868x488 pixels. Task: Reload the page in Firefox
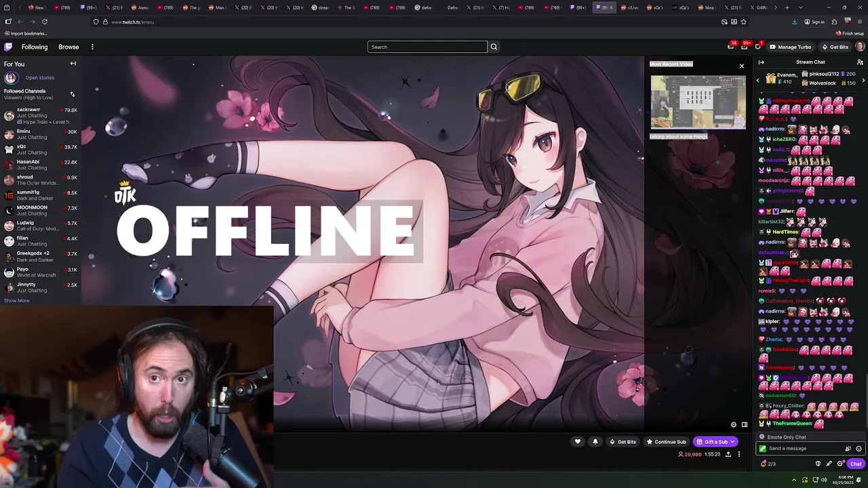(44, 22)
